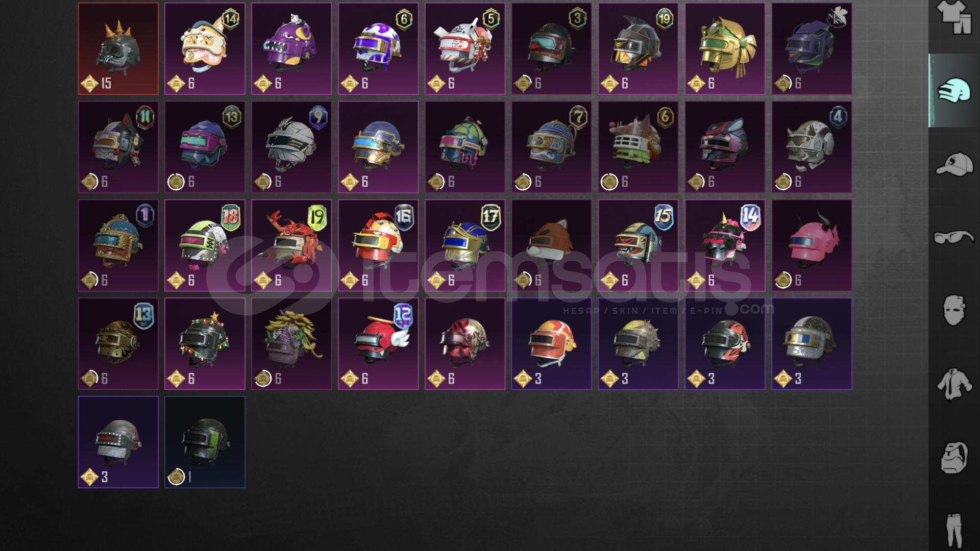Open the face mask category icon
Screen dimensions: 980x551
(x=953, y=310)
